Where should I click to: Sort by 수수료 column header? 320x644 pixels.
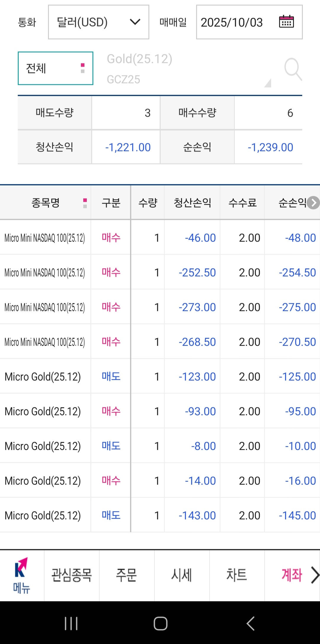242,203
